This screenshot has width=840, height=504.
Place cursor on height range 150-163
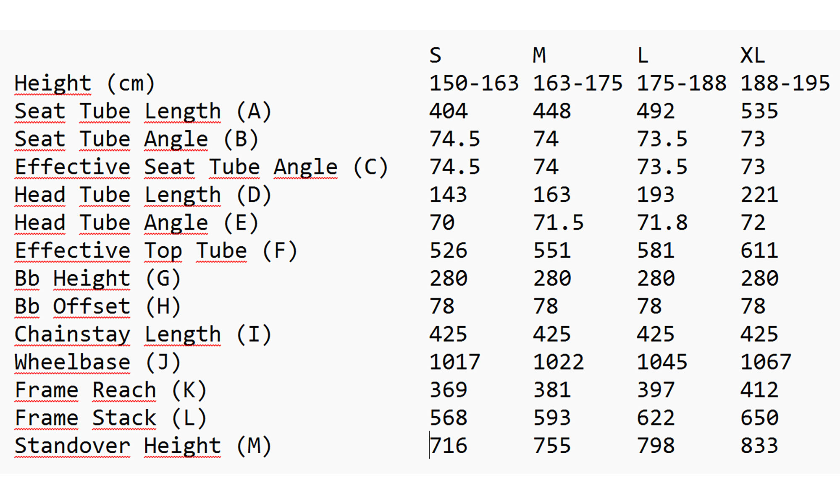(474, 83)
